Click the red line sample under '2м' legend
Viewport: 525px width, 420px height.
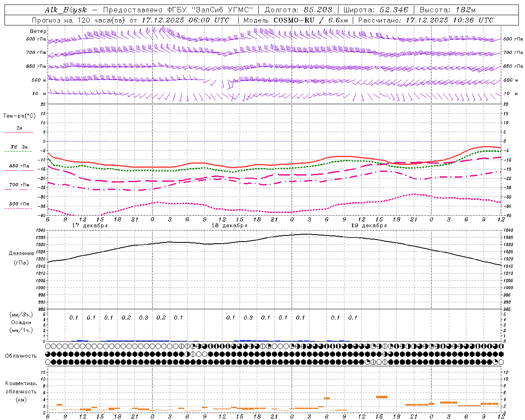pyautogui.click(x=19, y=132)
